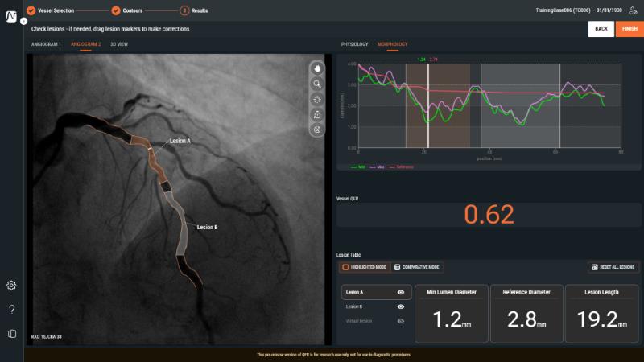The image size is (644, 362).
Task: Hide Lesion A with eye icon
Action: pyautogui.click(x=401, y=292)
